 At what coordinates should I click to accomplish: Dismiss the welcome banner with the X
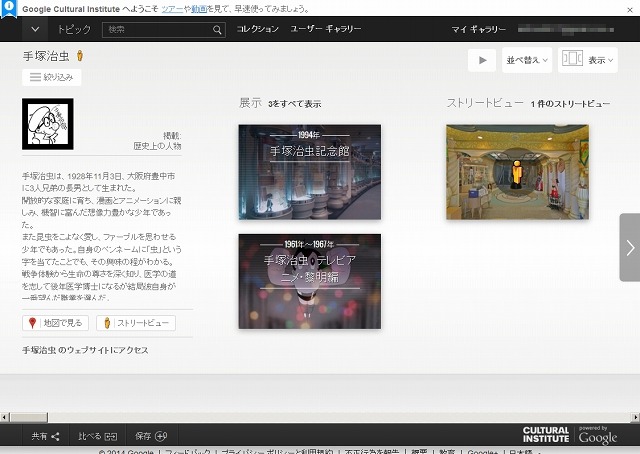point(630,10)
